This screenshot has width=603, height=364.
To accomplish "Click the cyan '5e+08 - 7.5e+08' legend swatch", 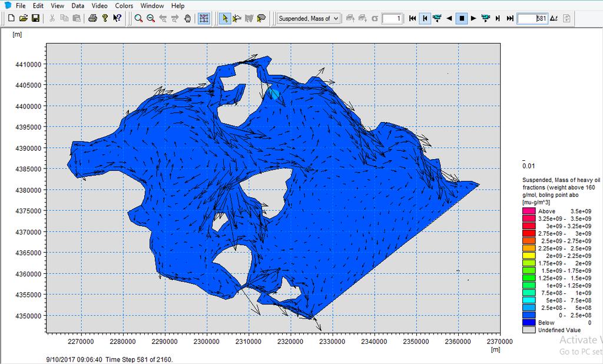I will [x=529, y=300].
